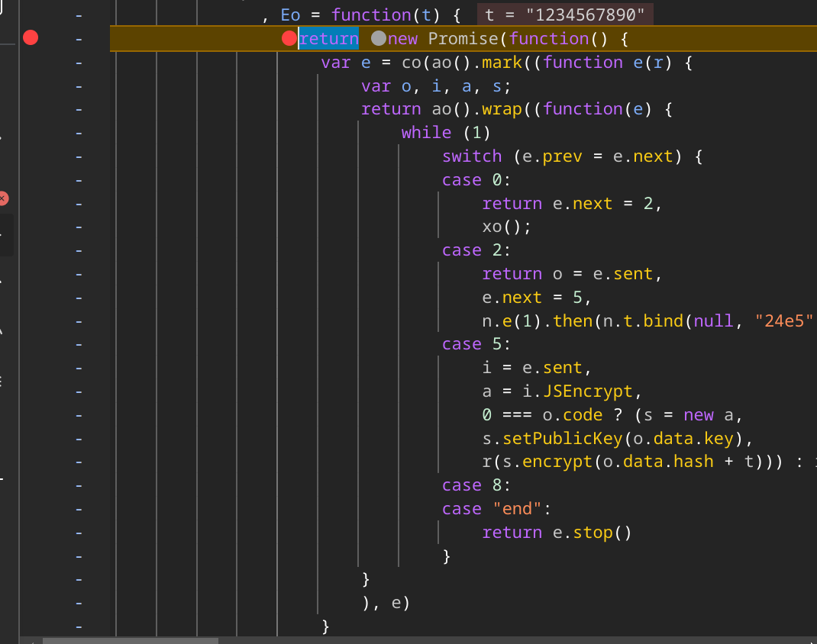Click 'encrypt' method in r(s.encrypt...)
Viewport: 817px width, 644px height.
(557, 462)
